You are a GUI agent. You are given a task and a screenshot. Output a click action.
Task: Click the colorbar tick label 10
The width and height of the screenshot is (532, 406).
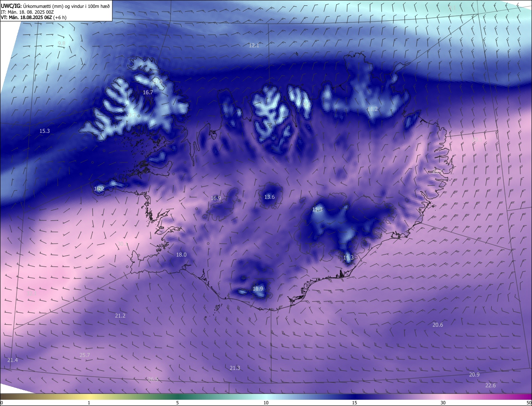click(x=266, y=403)
